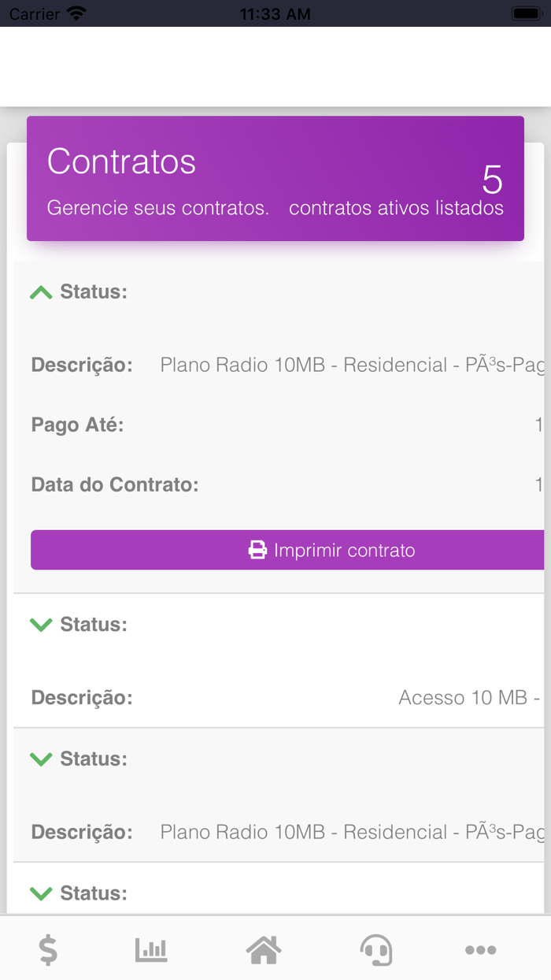
Task: Tap the battery indicator in status bar
Action: point(526,13)
